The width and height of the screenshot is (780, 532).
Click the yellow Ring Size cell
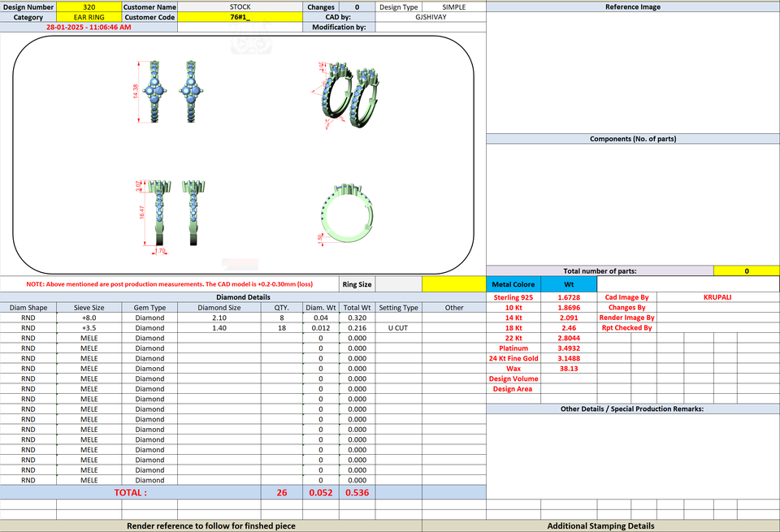coord(453,284)
